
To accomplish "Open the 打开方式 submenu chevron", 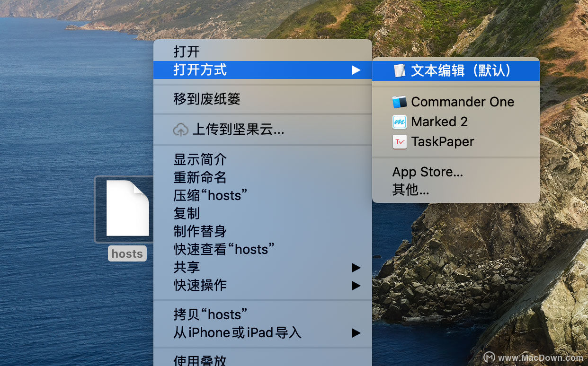I will click(x=356, y=70).
